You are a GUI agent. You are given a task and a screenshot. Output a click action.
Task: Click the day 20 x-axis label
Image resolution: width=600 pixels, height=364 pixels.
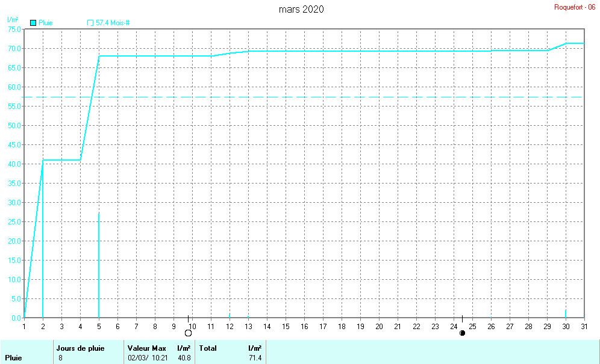379,327
